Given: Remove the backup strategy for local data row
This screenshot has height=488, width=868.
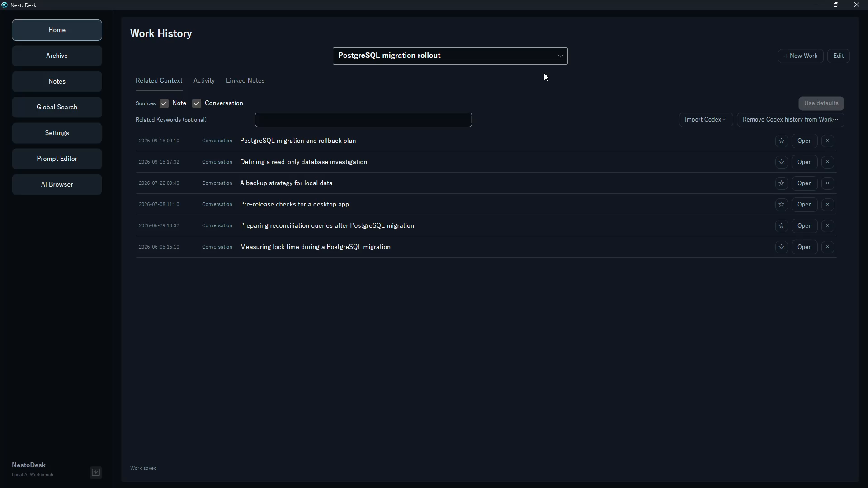Looking at the screenshot, I should pos(827,183).
